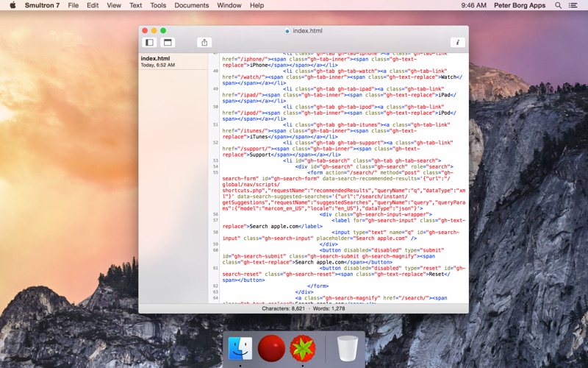Launch the red ball app in the Dock

click(x=271, y=348)
